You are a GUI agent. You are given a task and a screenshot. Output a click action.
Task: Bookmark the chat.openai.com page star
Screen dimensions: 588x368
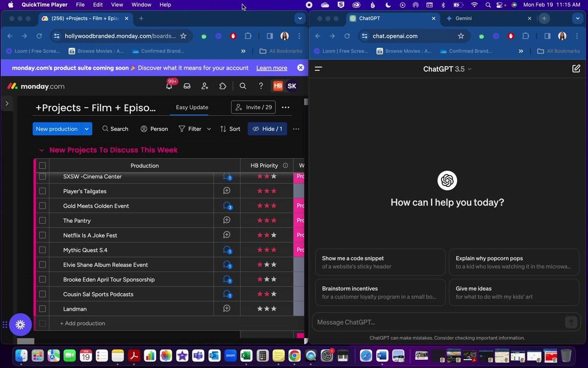(461, 36)
